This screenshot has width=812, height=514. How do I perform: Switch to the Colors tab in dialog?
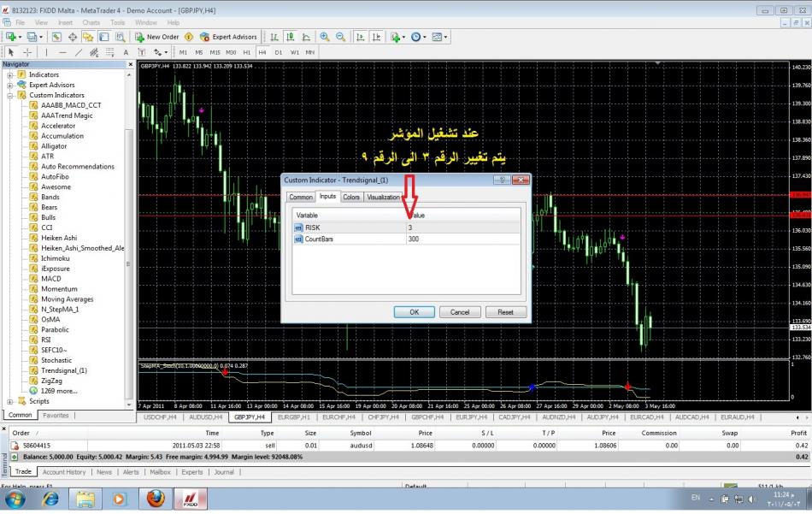coord(351,197)
